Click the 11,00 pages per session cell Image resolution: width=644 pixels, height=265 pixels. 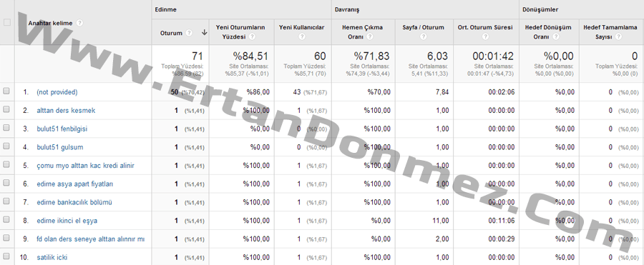[441, 221]
